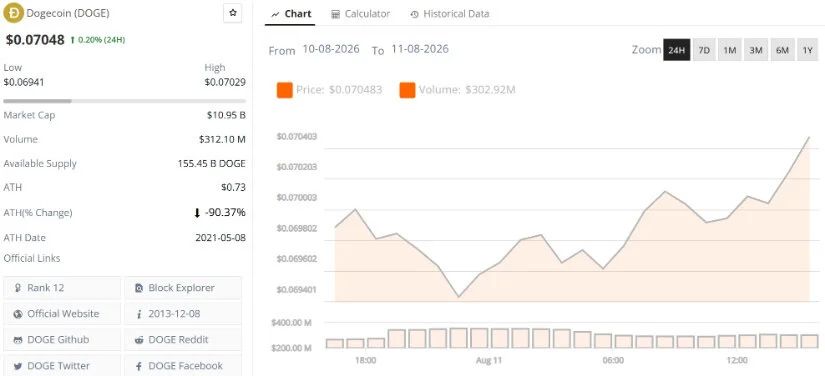The image size is (825, 376).
Task: Open the Historical Data tab
Action: 450,14
